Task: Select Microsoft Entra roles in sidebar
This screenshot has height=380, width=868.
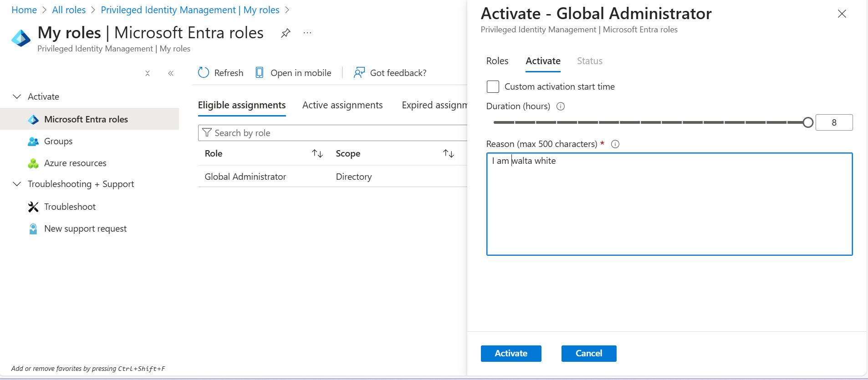Action: (89, 119)
